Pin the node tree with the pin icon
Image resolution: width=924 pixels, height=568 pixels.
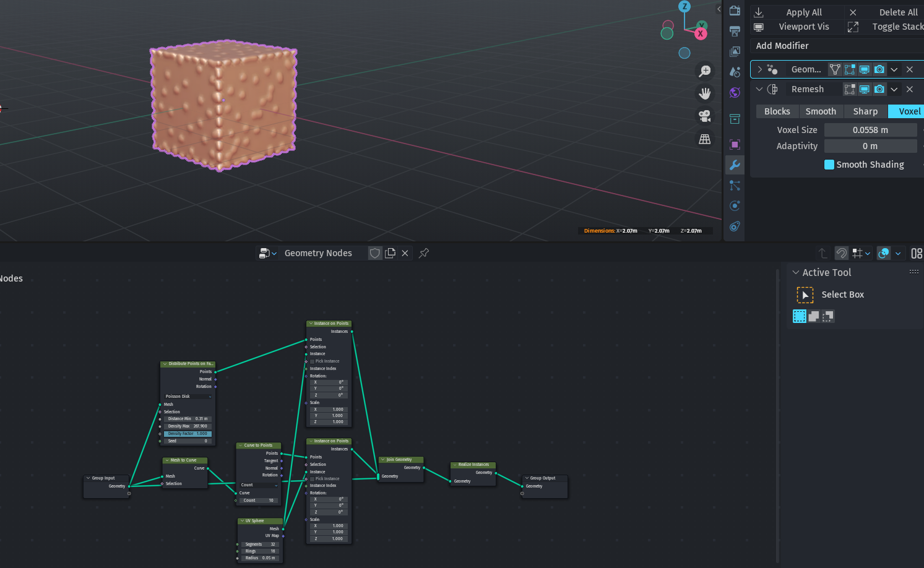tap(424, 253)
